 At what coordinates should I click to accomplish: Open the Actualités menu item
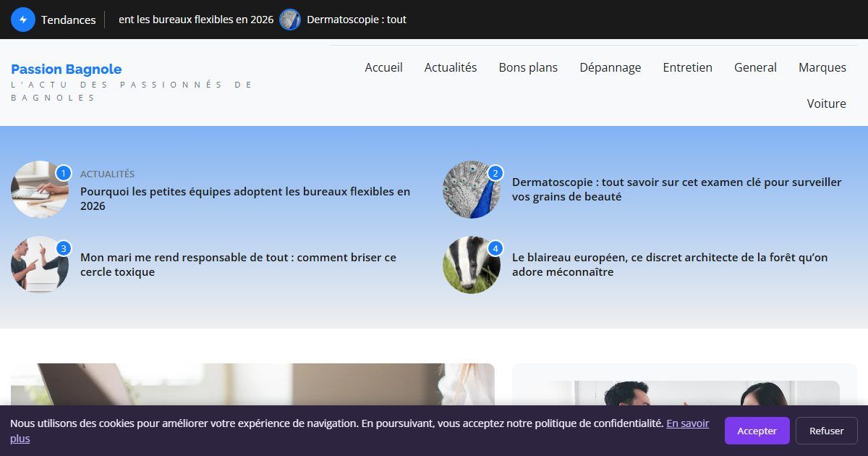[451, 67]
